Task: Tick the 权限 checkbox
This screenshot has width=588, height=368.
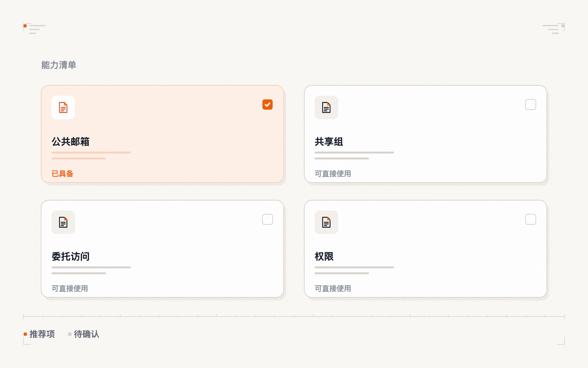Action: [x=531, y=219]
